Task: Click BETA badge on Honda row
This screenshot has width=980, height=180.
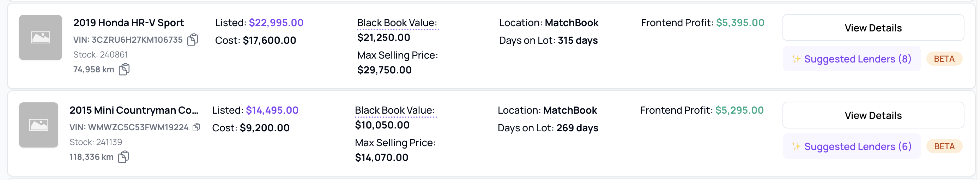Action: pos(944,59)
